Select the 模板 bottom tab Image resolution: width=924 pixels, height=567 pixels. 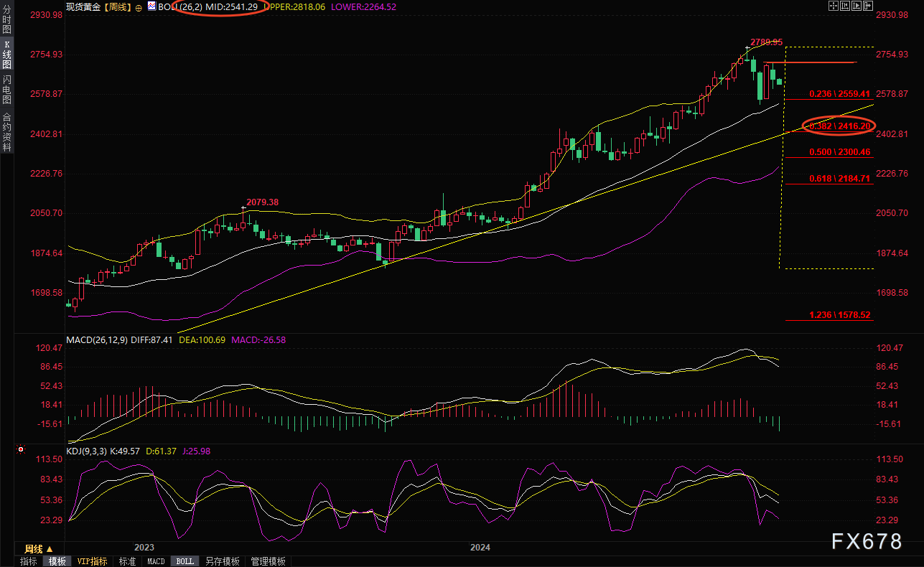point(57,561)
